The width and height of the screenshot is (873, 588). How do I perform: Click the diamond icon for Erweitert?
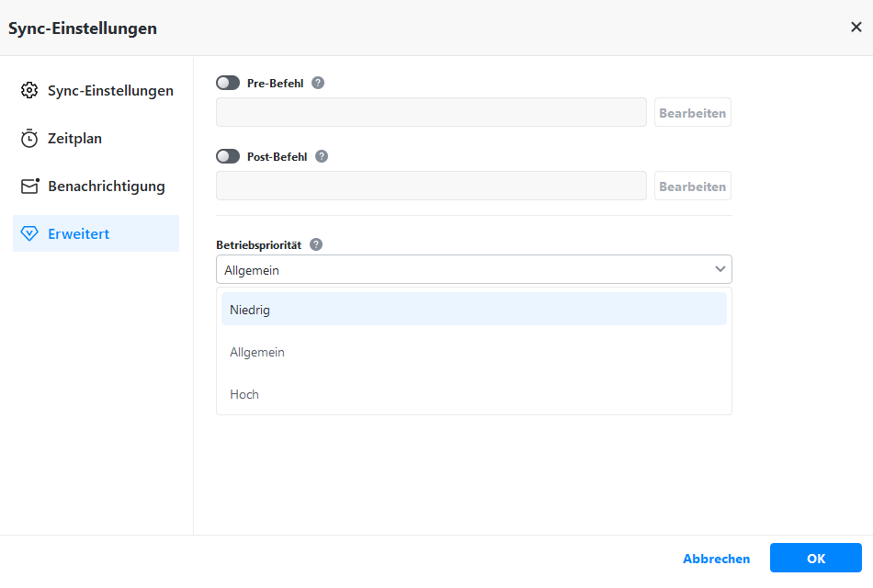tap(29, 234)
